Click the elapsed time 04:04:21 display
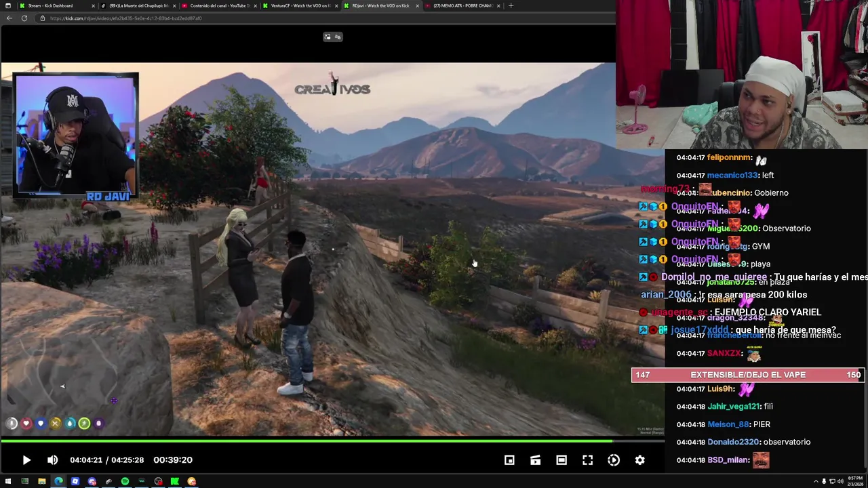 tap(86, 460)
